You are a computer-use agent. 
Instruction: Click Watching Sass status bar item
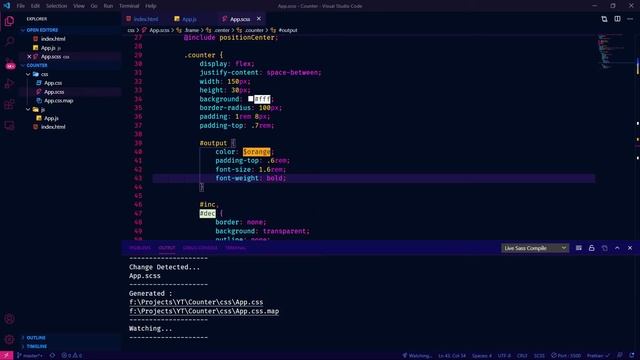(x=417, y=356)
